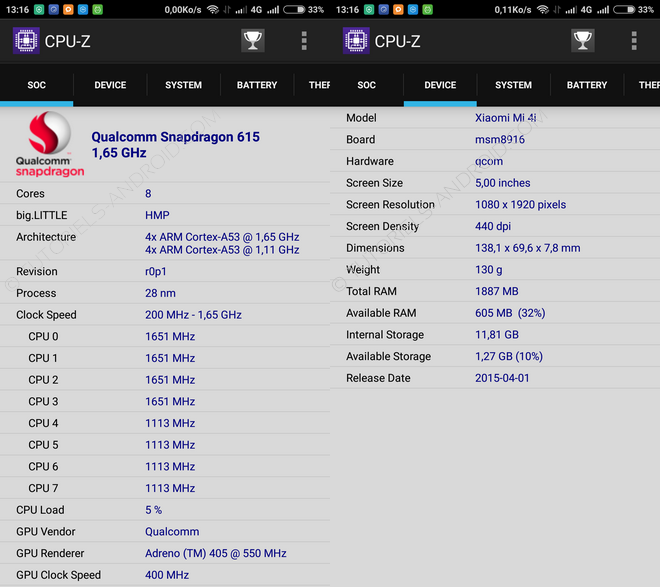Tap the Cores value '8'
This screenshot has width=660, height=587.
pyautogui.click(x=148, y=194)
